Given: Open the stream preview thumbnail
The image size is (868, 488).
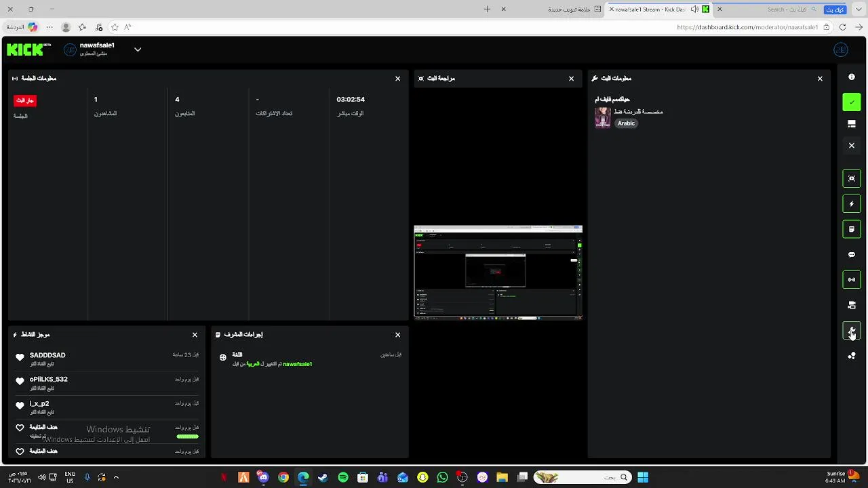Looking at the screenshot, I should (498, 271).
